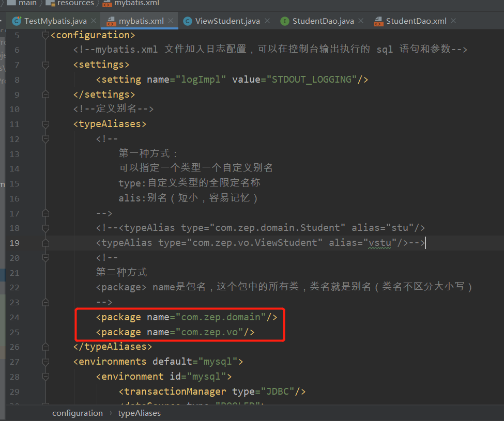Fold the comment end marker on line 17
Image resolution: width=504 pixels, height=421 pixels.
[45, 213]
